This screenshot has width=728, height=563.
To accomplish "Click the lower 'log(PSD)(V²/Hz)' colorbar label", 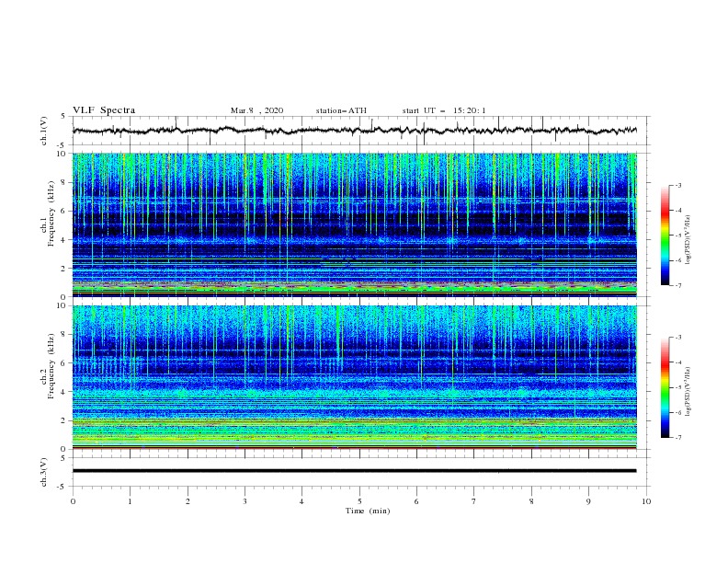I will [688, 392].
